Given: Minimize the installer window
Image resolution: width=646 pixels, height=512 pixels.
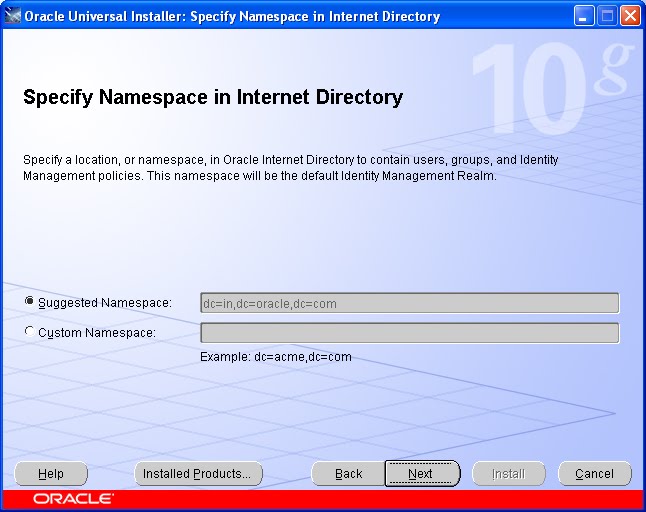Looking at the screenshot, I should pyautogui.click(x=583, y=16).
